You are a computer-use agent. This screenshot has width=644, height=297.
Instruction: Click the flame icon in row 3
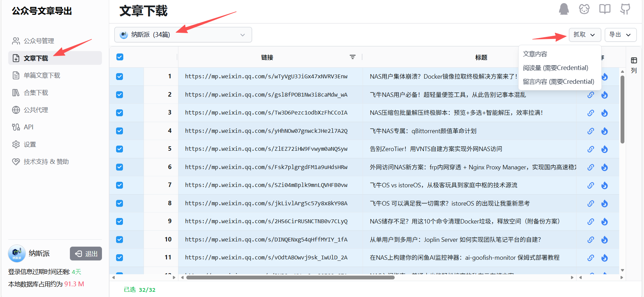(x=604, y=113)
